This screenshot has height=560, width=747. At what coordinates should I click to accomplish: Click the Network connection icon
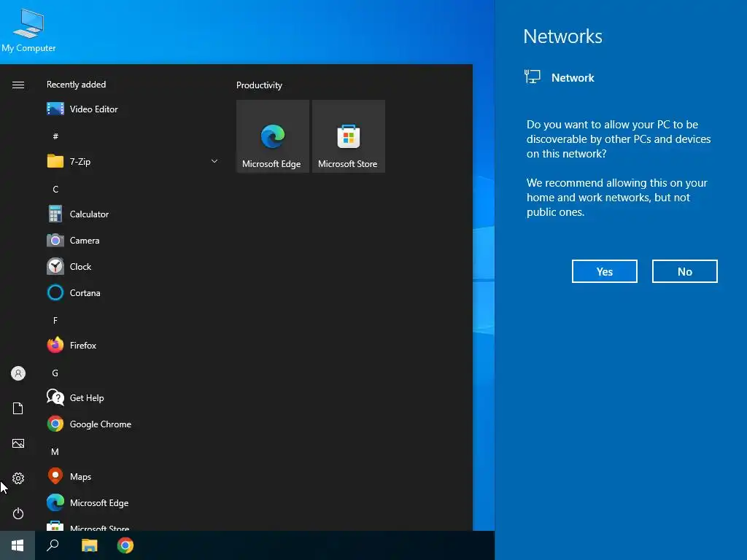click(532, 77)
